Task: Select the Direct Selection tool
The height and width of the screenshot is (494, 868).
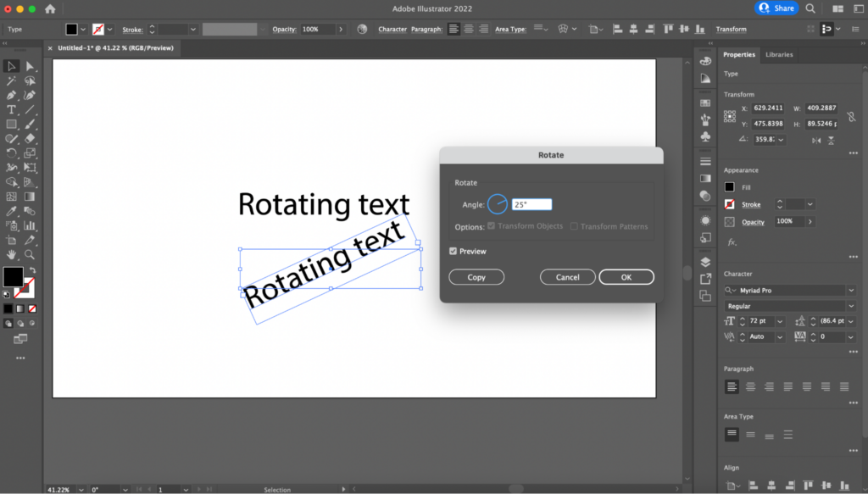Action: [x=30, y=66]
